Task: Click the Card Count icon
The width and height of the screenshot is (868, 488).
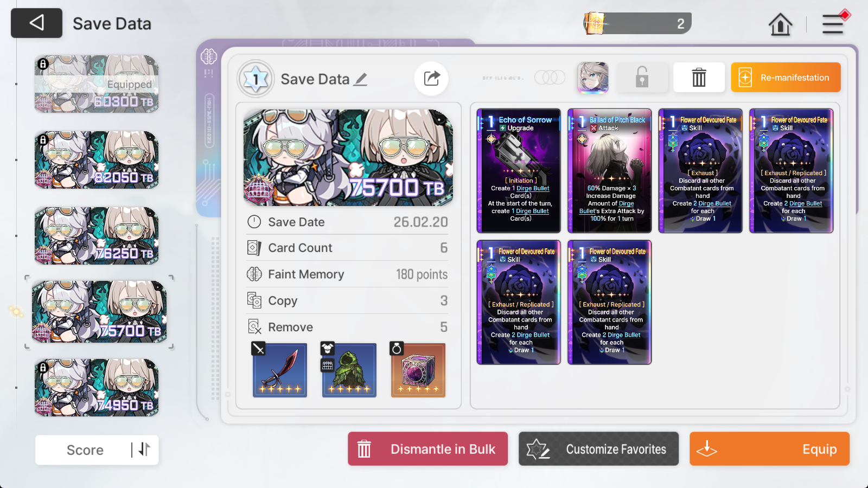Action: coord(254,248)
